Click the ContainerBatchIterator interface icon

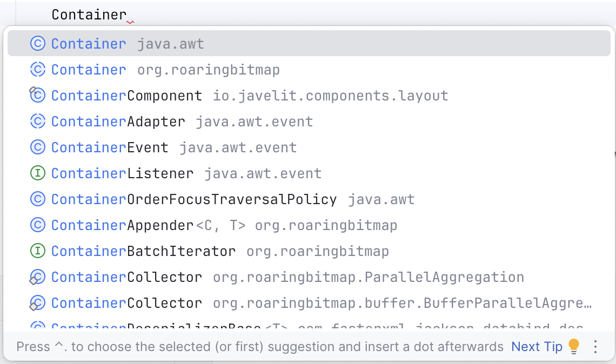tap(37, 251)
